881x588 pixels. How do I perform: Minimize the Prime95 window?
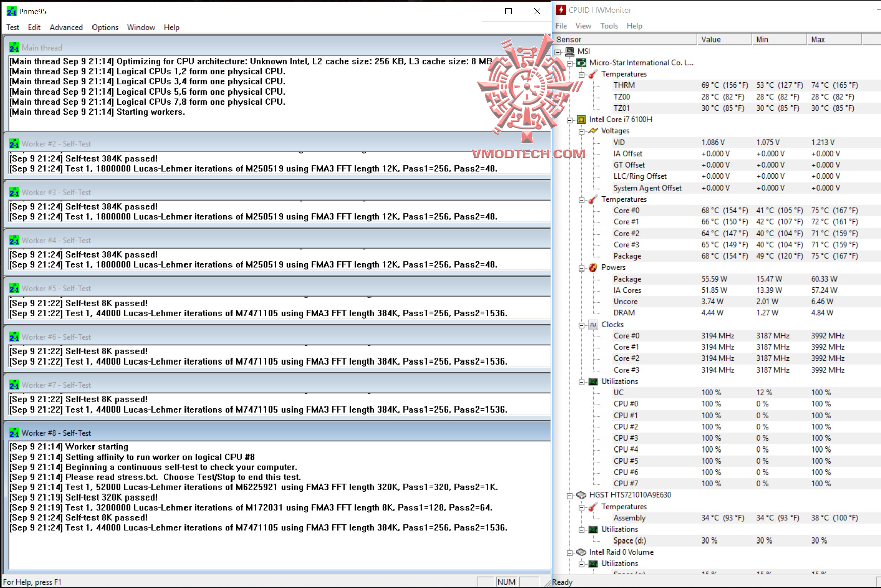tap(480, 11)
